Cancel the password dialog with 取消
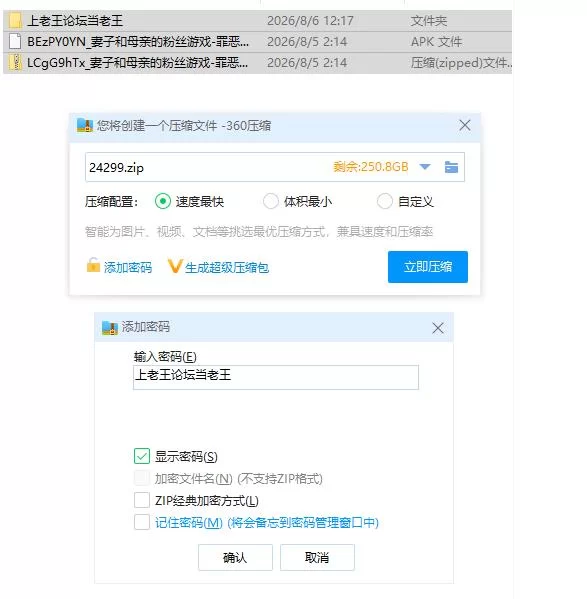The width and height of the screenshot is (587, 599). pos(317,557)
